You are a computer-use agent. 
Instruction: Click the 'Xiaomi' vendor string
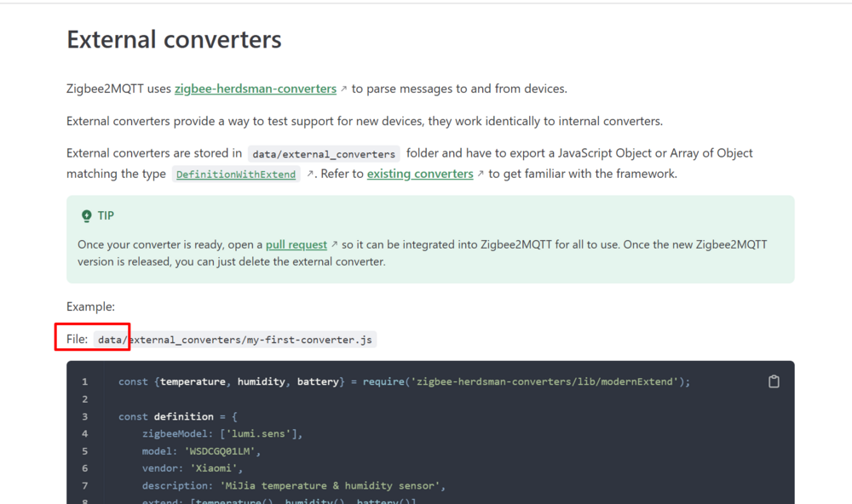coord(216,468)
